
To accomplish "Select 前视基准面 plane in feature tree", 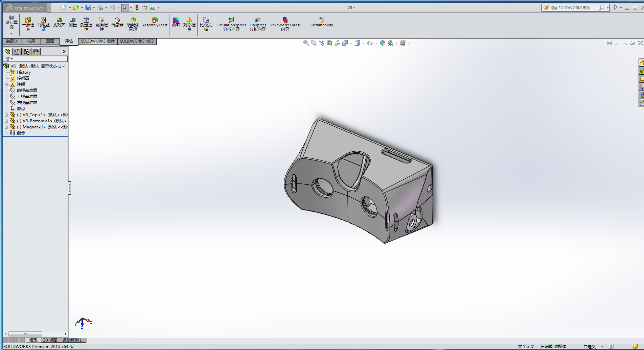I will (27, 91).
